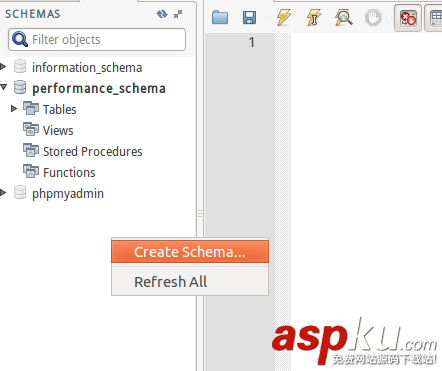Collapse performance_schema tree arrow
Image resolution: width=442 pixels, height=371 pixels.
(x=3, y=87)
